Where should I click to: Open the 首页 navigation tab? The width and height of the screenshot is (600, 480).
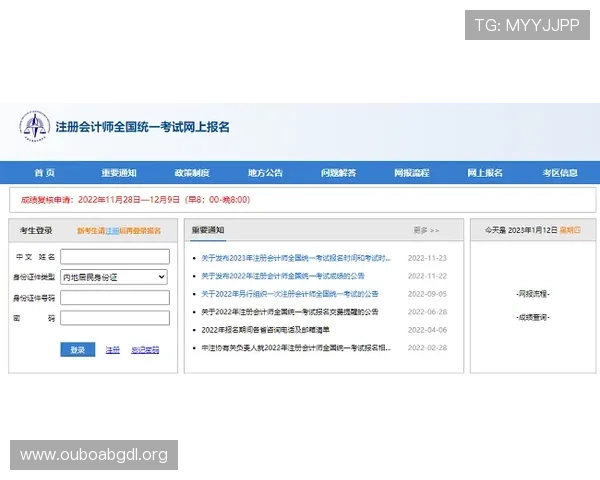(45, 173)
